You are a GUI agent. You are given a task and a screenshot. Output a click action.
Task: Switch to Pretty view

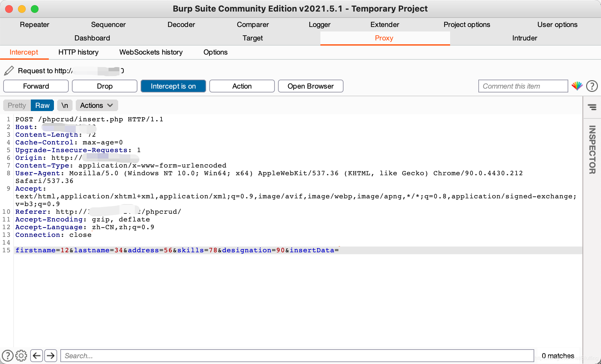pos(17,105)
